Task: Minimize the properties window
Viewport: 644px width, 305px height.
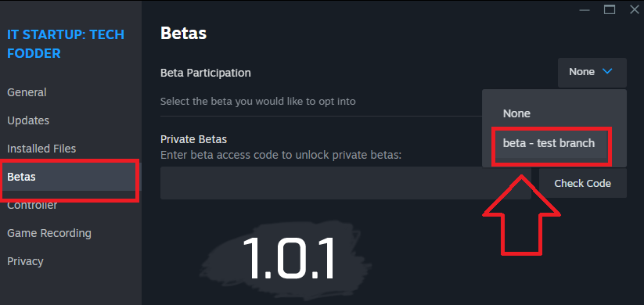Action: 585,9
